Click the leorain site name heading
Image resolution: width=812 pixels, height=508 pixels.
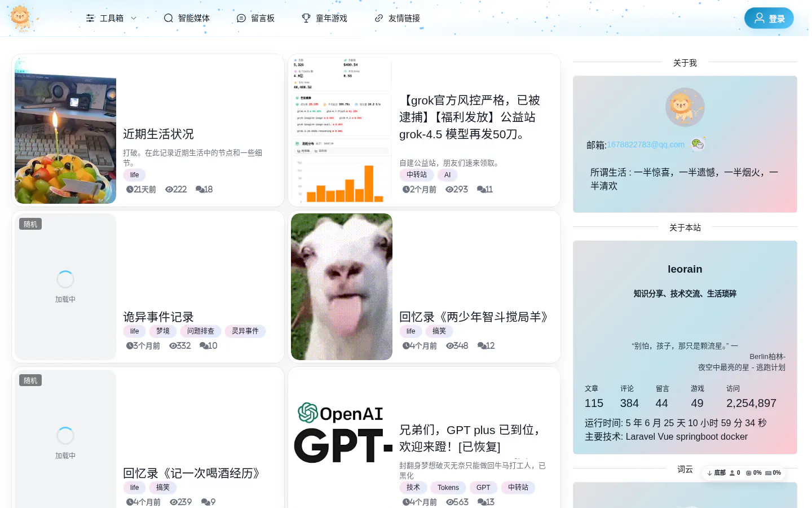(x=685, y=269)
